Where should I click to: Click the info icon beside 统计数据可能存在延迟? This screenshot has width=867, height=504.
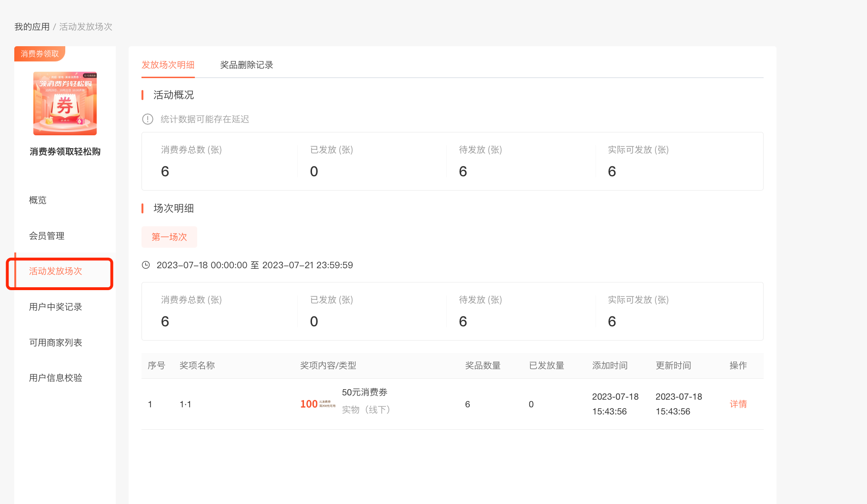148,119
